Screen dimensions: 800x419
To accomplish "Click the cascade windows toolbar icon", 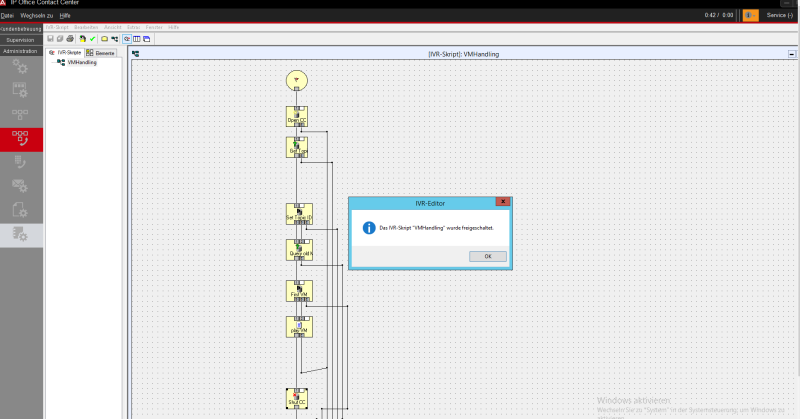I will click(x=147, y=39).
